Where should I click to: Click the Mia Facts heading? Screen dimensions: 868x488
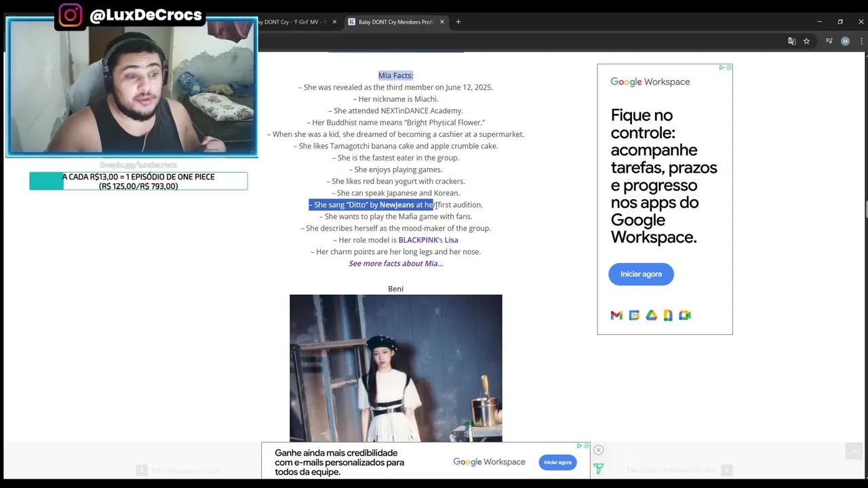pyautogui.click(x=395, y=75)
